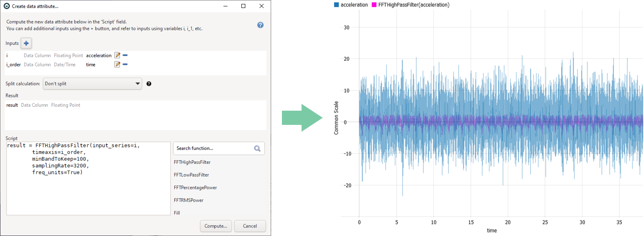644x236 pixels.
Task: Select FFTHighPassFilter from the function list
Action: [x=192, y=162]
